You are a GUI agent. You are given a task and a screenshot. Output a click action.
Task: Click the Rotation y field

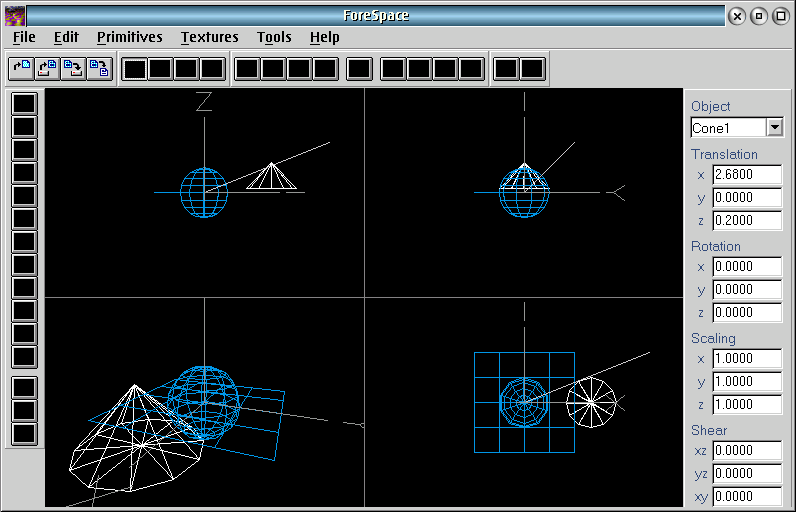coord(747,290)
